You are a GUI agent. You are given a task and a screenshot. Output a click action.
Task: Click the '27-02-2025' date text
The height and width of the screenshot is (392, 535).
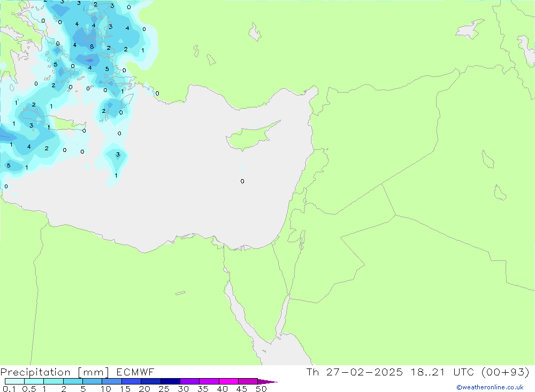[364, 372]
